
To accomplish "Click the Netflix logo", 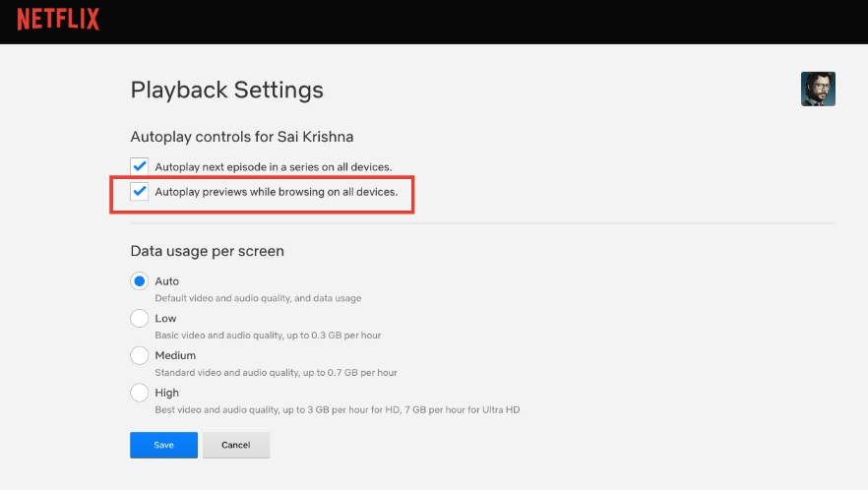I will pyautogui.click(x=58, y=19).
